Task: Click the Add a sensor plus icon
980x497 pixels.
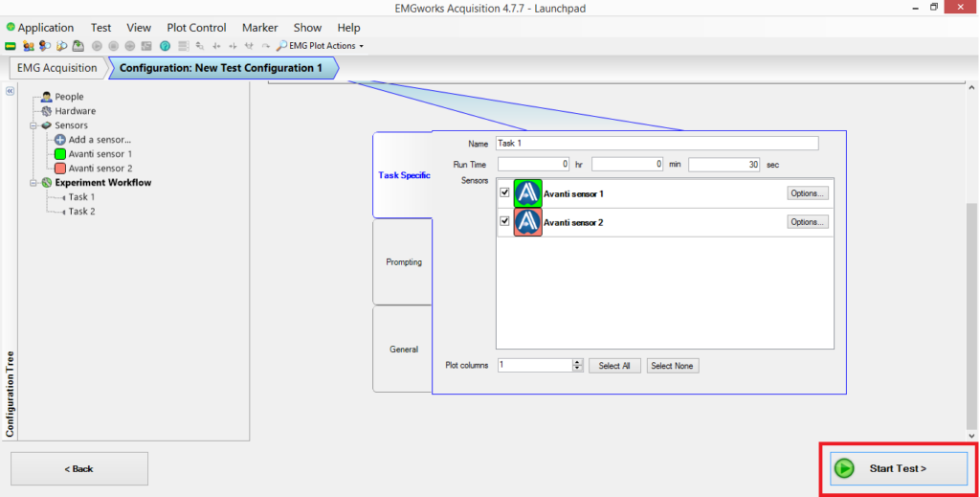Action: [60, 140]
